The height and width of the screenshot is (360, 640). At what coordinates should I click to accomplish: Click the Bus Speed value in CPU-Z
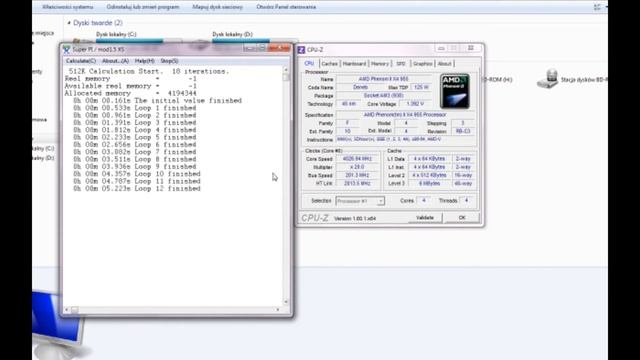point(357,175)
